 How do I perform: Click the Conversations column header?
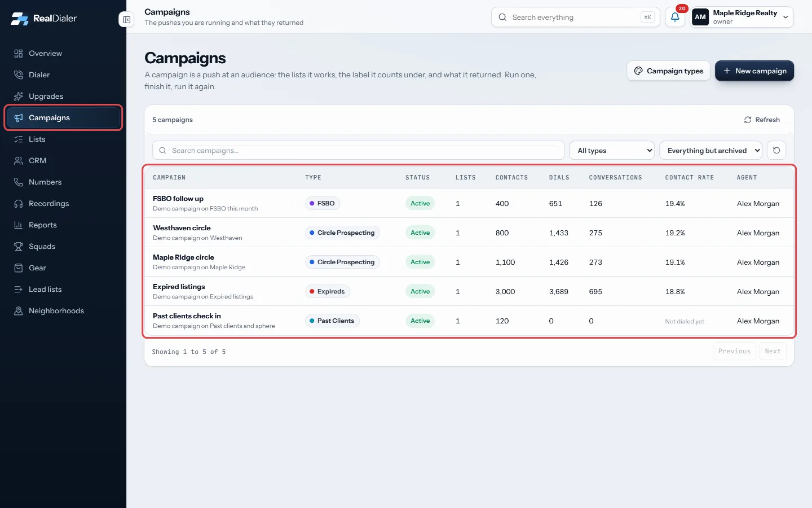(x=616, y=178)
